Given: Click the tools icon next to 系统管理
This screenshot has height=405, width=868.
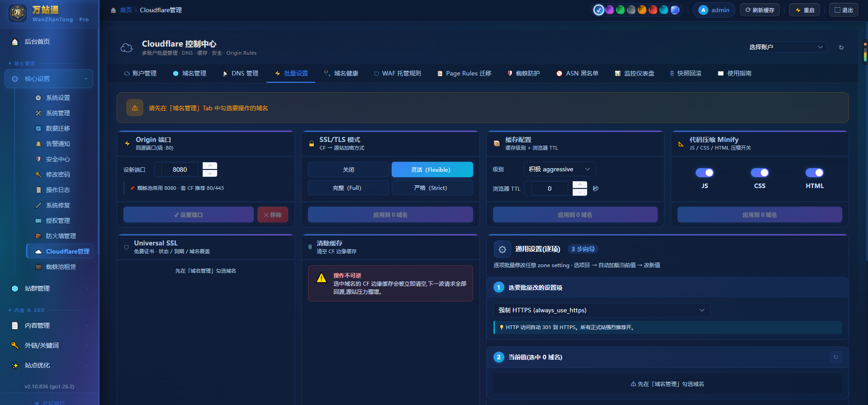Looking at the screenshot, I should coord(38,113).
